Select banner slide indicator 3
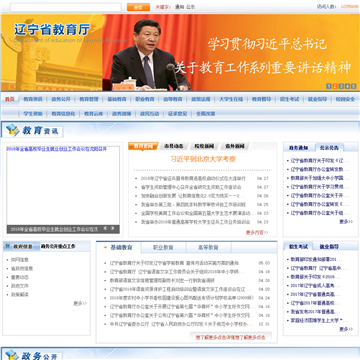This screenshot has width=360, height=360. [341, 86]
